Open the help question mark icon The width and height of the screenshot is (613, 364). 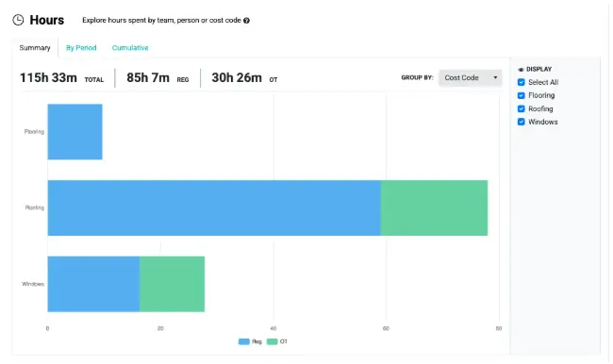246,21
